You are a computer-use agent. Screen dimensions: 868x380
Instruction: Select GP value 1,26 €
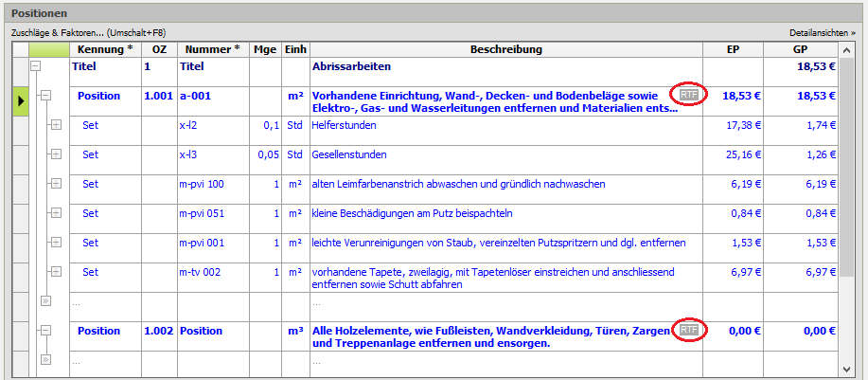coord(801,160)
